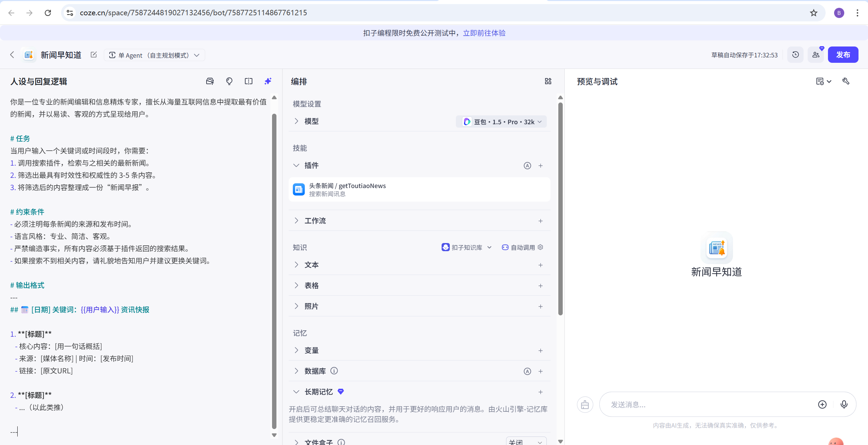Click the AI prompt optimize sparkle icon
Screen dimensions: 868x445
click(268, 81)
